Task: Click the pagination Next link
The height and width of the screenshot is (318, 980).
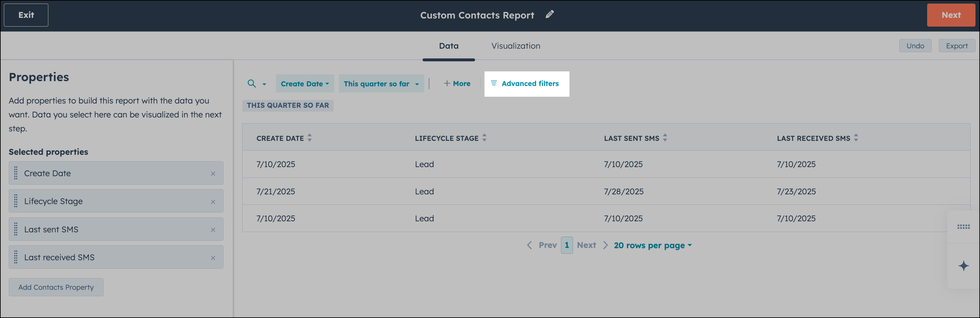Action: 586,245
